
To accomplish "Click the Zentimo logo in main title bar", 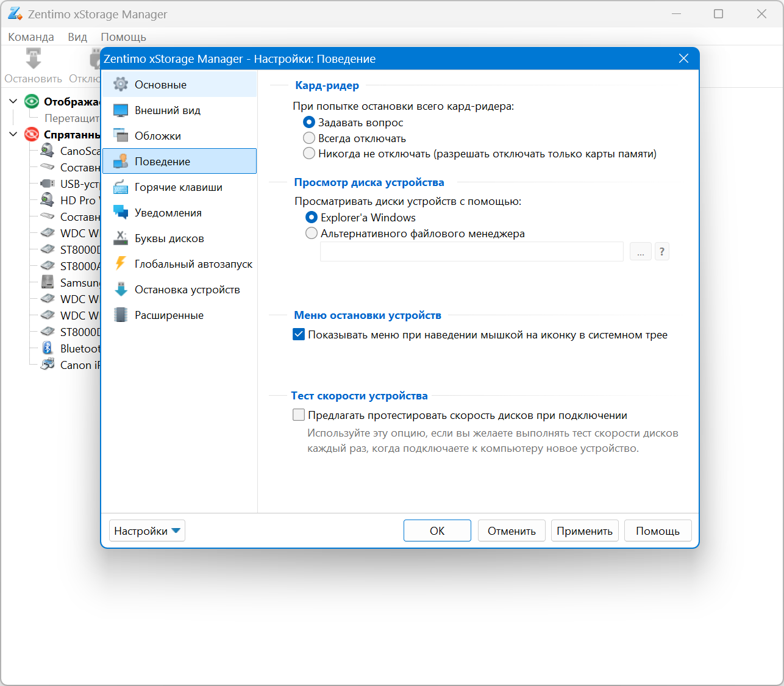I will tap(15, 14).
